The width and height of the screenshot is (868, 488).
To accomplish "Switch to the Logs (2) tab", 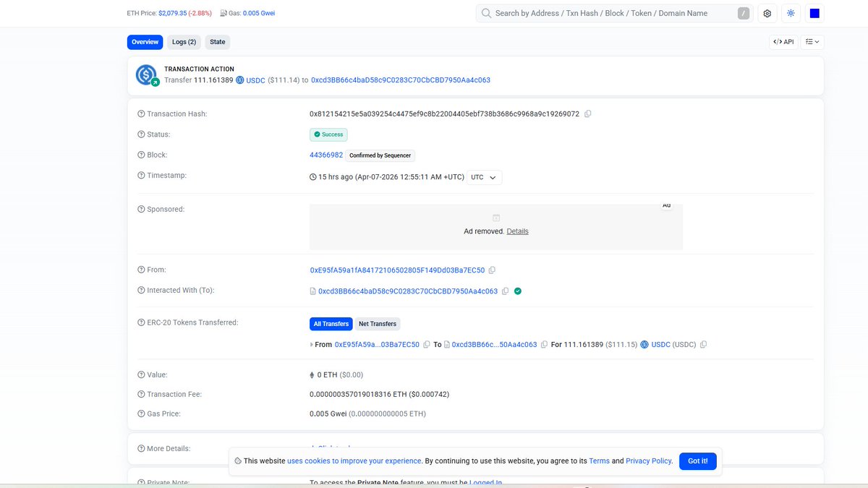I will (184, 42).
